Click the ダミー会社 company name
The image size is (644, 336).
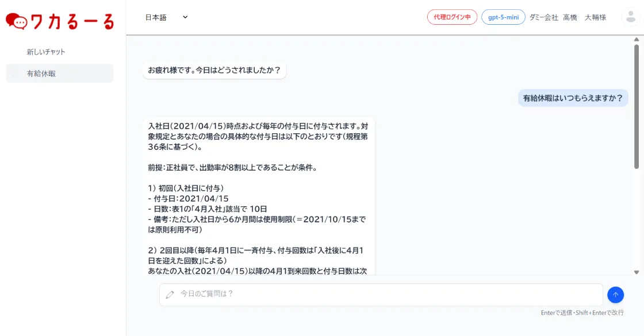coord(543,17)
